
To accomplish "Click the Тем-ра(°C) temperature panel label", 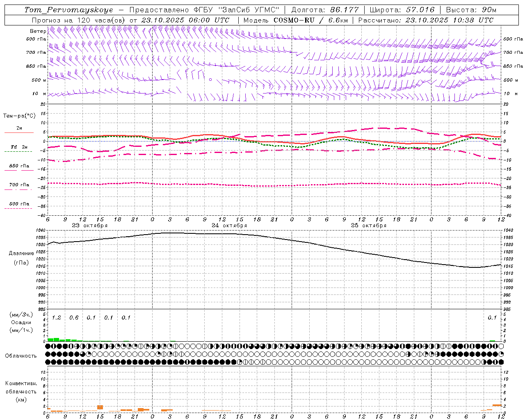I will (x=19, y=116).
